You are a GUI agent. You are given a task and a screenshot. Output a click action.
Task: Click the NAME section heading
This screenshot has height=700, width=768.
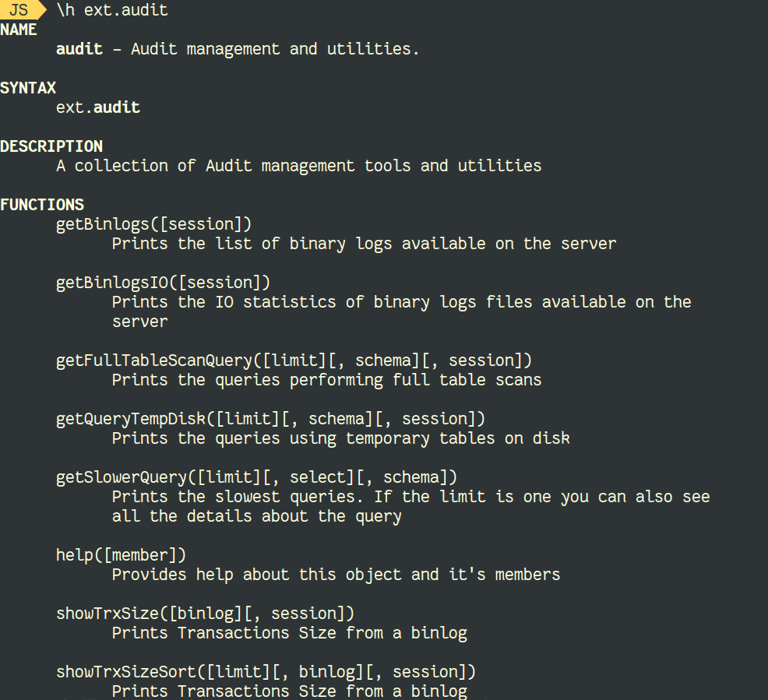[18, 30]
